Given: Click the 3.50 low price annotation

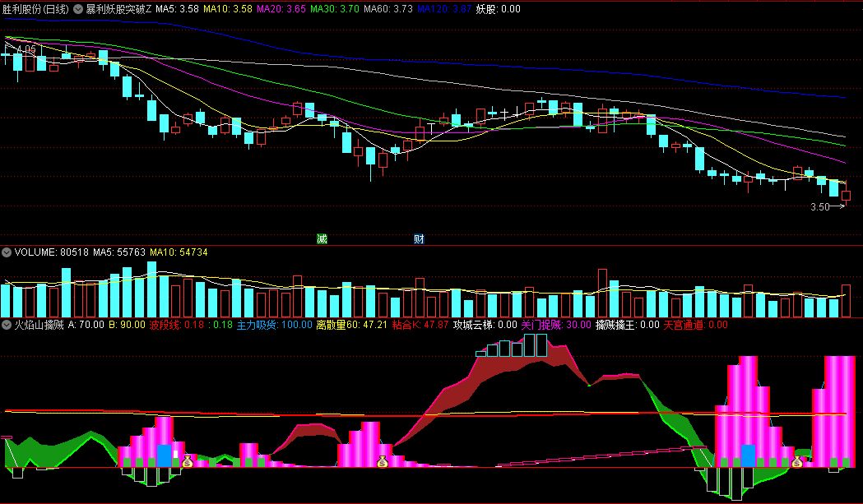Looking at the screenshot, I should (820, 207).
